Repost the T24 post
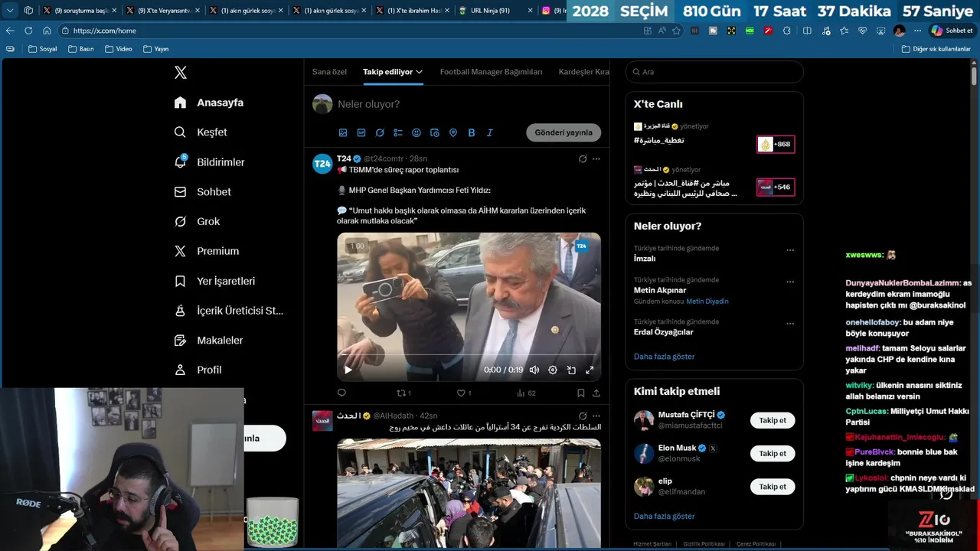 (x=403, y=393)
